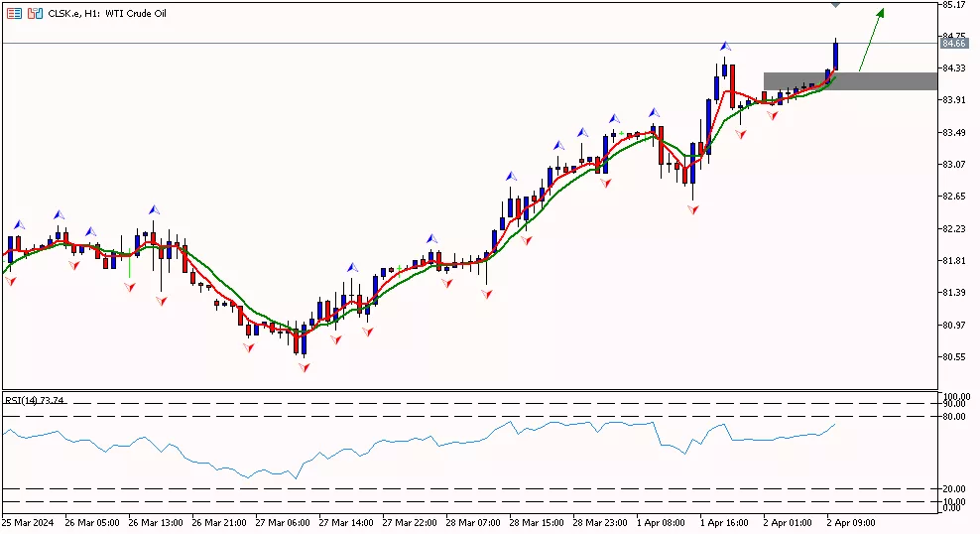Click the last blue bullish candle
Image resolution: width=980 pixels, height=534 pixels.
(835, 56)
